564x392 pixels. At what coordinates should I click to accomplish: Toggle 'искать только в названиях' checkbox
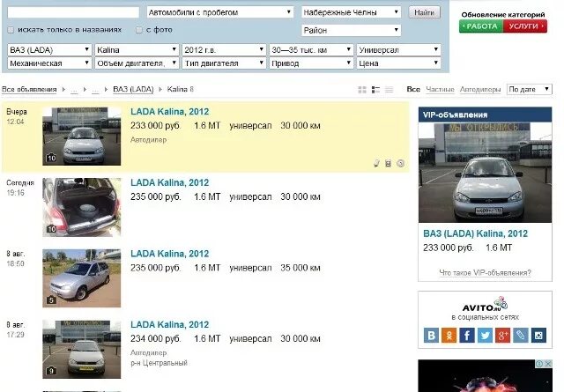tap(11, 30)
